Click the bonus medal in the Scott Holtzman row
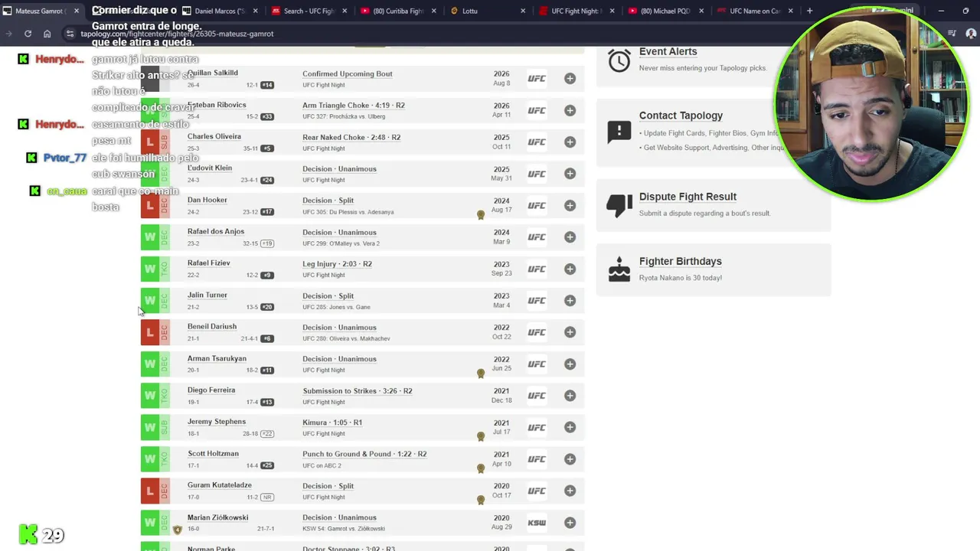 pos(481,468)
